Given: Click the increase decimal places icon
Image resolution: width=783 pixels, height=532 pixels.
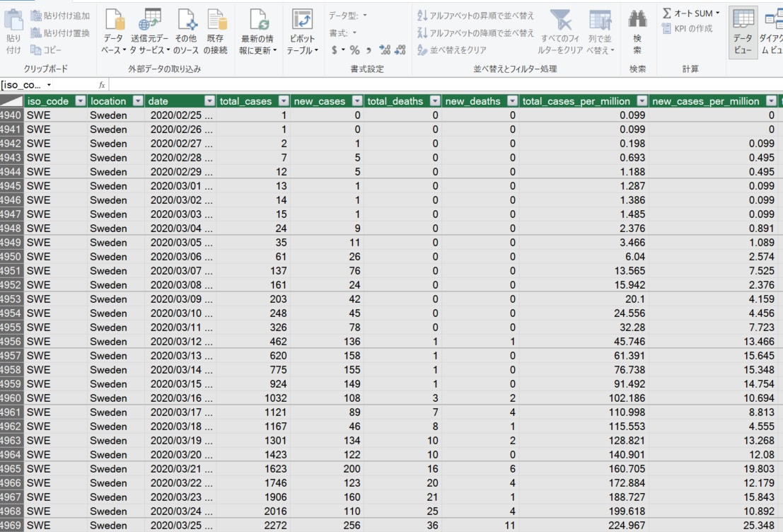Looking at the screenshot, I should [385, 50].
